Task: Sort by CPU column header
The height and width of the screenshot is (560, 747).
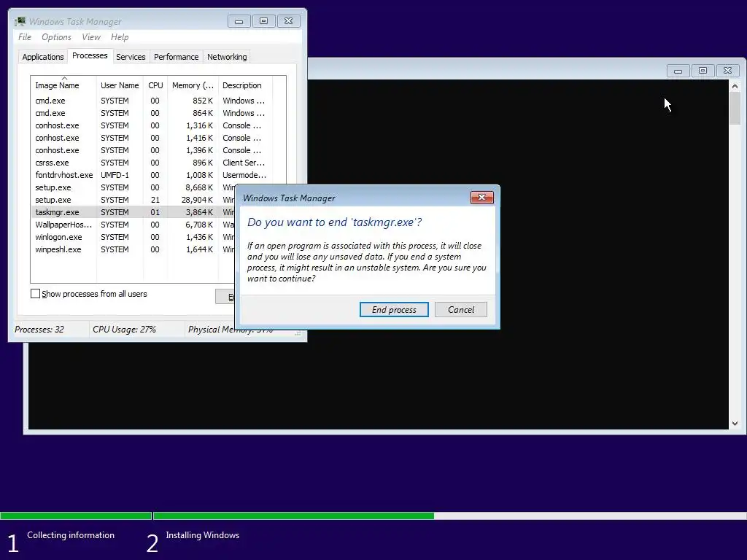Action: [155, 85]
